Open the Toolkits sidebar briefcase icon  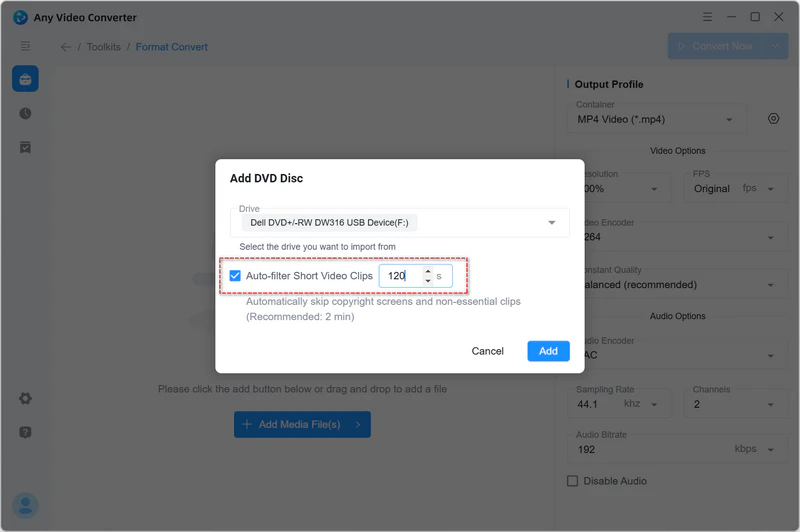[26, 79]
